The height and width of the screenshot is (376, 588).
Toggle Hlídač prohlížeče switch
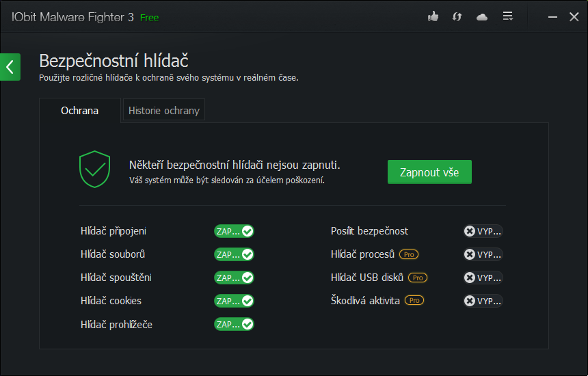click(x=234, y=324)
